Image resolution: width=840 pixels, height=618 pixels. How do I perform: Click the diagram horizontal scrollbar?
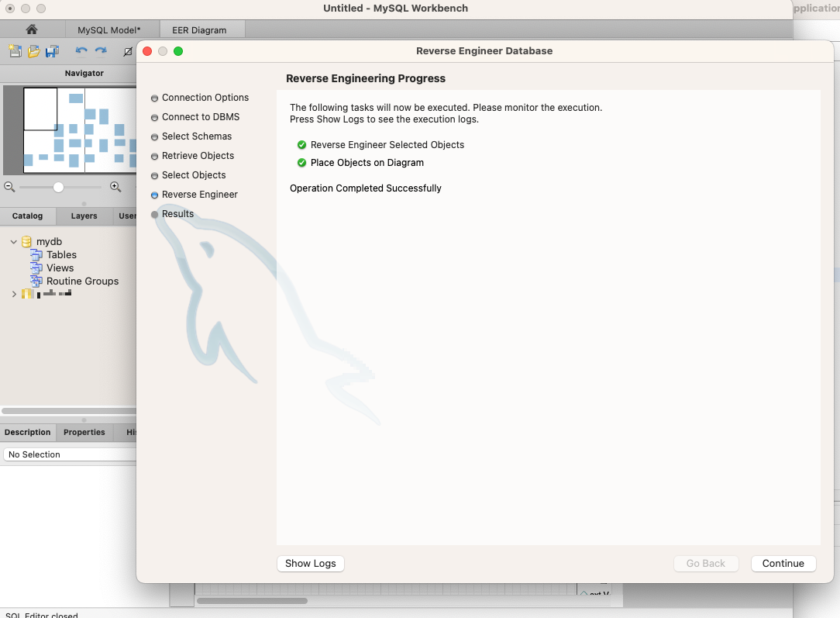252,601
